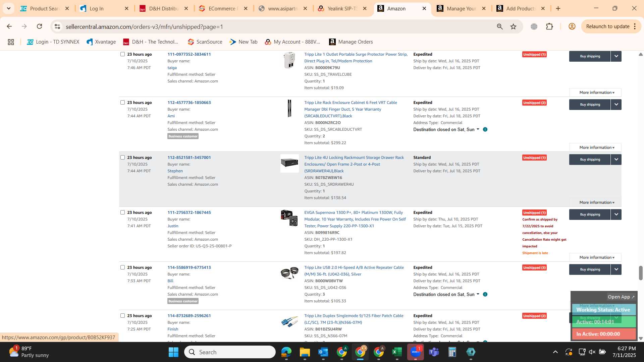Viewport: 644px width, 362px height.
Task: Open ScanSource bookmark
Action: 205,42
